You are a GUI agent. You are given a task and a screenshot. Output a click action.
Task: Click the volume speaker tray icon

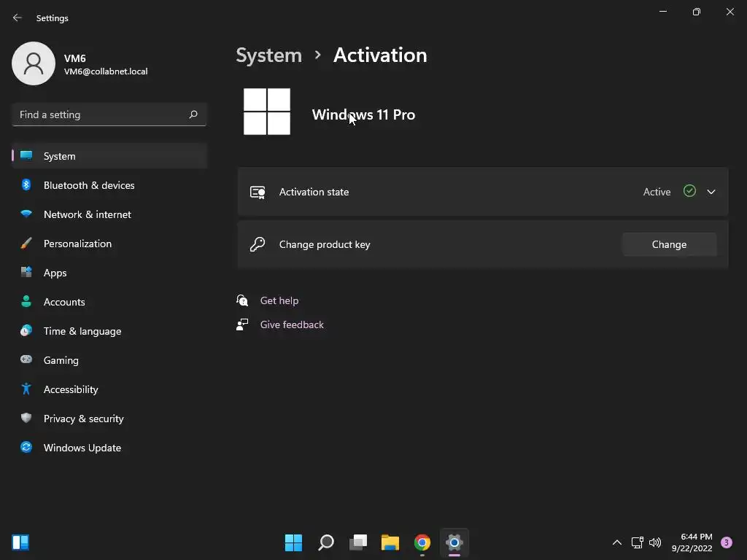coord(655,542)
